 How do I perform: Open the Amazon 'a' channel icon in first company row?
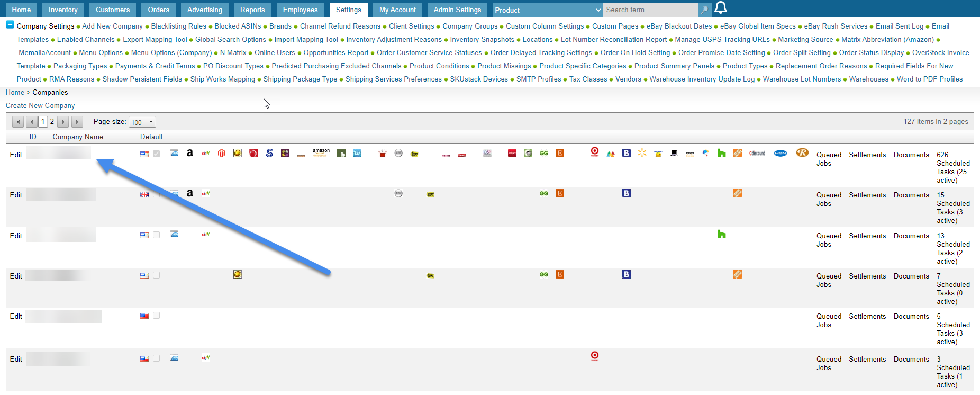190,153
